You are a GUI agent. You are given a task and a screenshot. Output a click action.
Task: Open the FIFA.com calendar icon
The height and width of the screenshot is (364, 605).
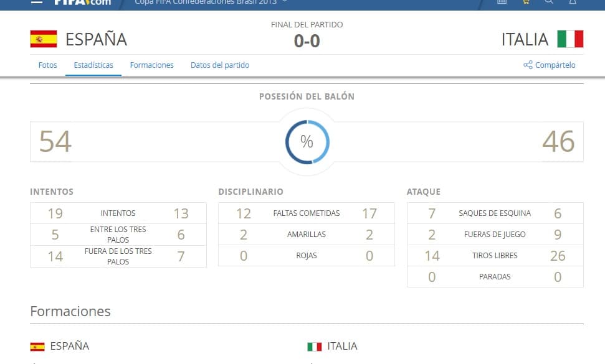click(x=502, y=2)
